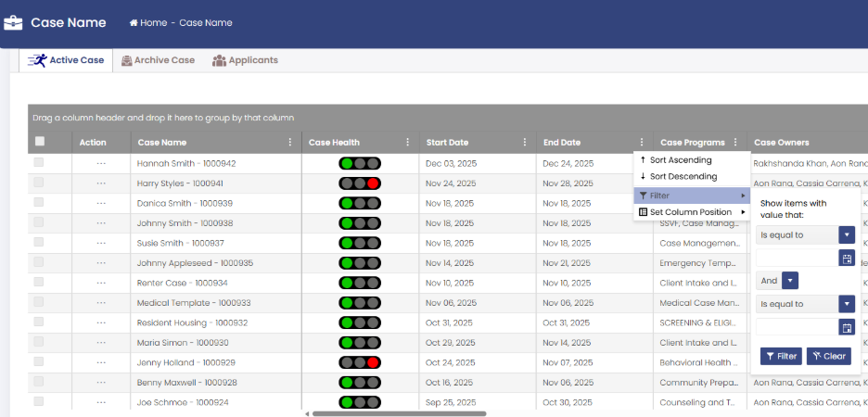Expand the first 'Is equal to' operator dropdown
868x417 pixels.
tap(847, 234)
